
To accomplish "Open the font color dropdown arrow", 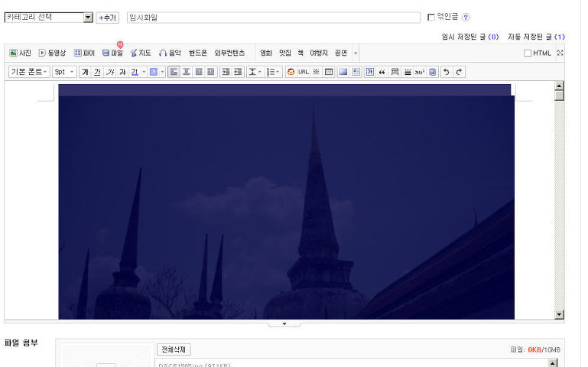I will [144, 72].
